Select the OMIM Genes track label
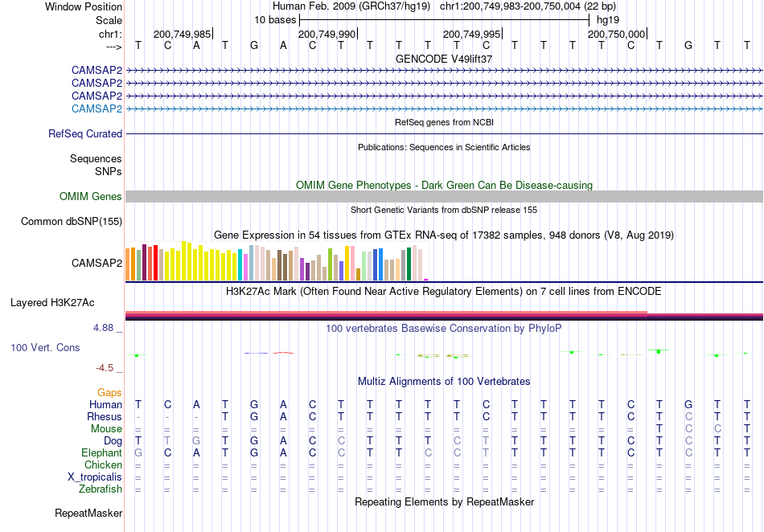764x532 pixels. pos(90,196)
